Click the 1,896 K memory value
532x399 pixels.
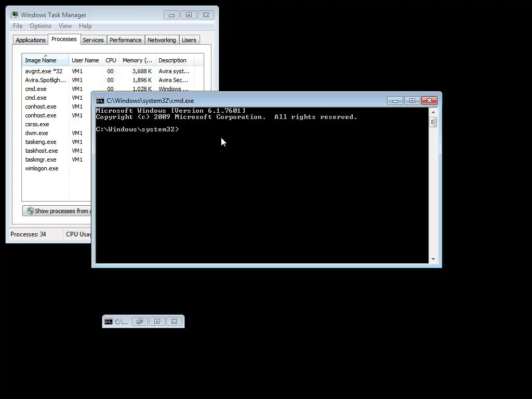click(142, 80)
